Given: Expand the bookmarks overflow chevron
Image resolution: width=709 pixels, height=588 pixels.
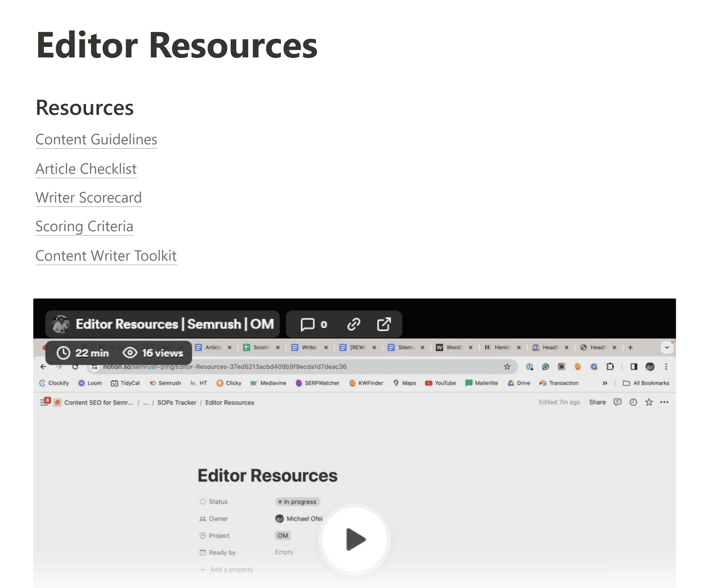Looking at the screenshot, I should pyautogui.click(x=605, y=383).
